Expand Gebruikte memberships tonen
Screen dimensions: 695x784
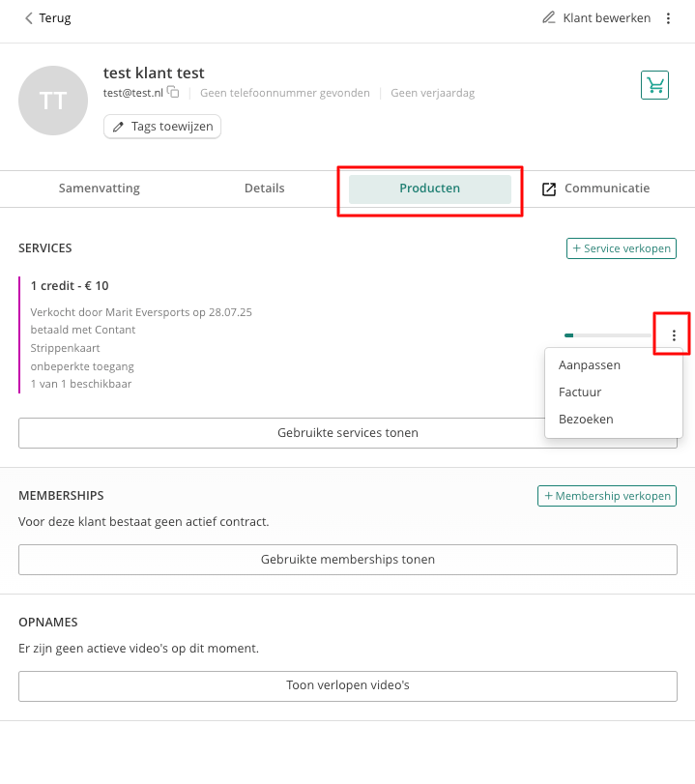[x=348, y=560]
